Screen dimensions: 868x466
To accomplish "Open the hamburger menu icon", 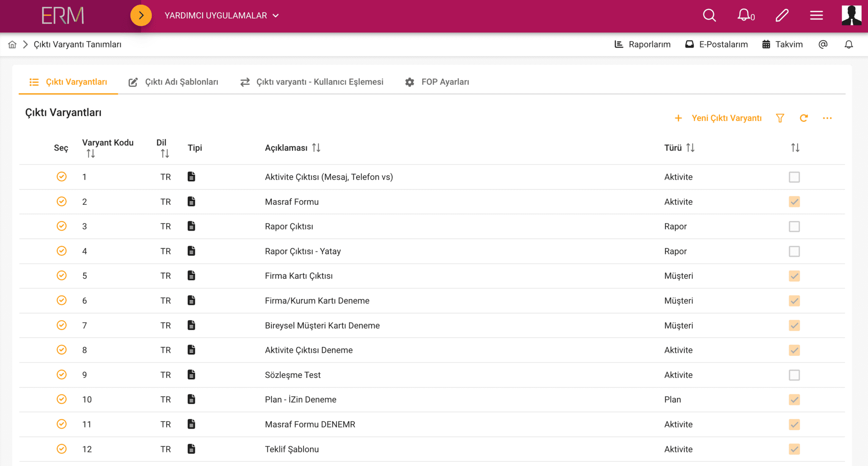I will click(816, 16).
